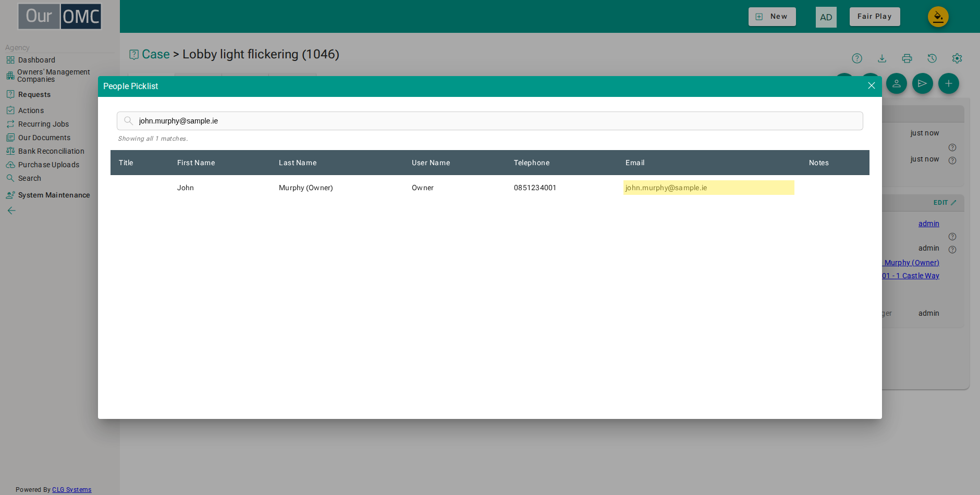Open Search in sidebar
This screenshot has width=980, height=495.
[29, 178]
